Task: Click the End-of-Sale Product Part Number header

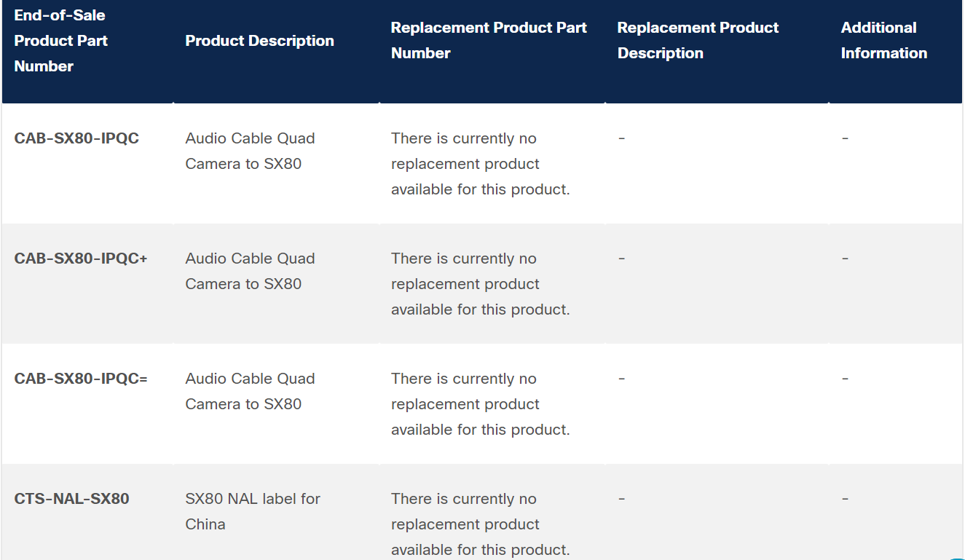Action: [x=61, y=41]
